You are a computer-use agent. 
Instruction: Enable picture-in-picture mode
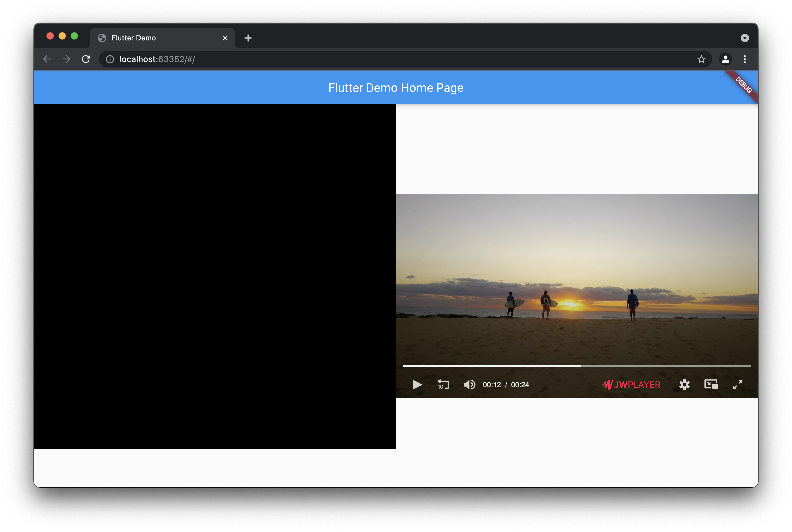pyautogui.click(x=711, y=385)
